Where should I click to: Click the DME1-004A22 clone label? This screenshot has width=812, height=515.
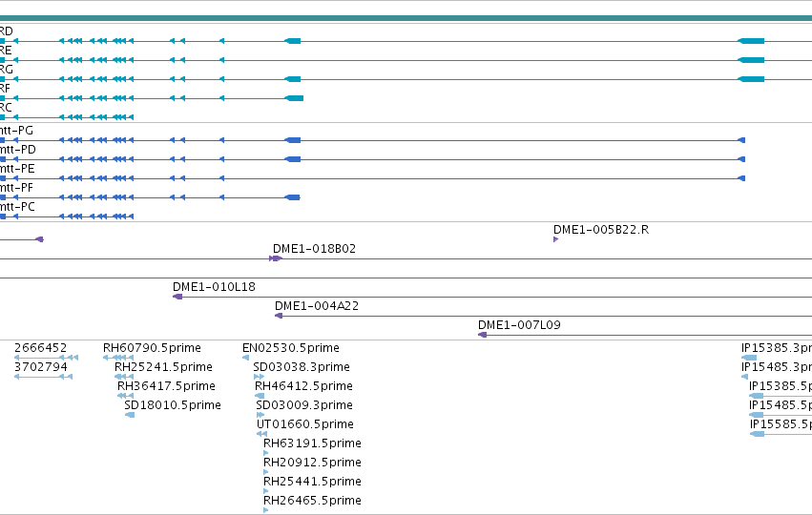[x=317, y=306]
